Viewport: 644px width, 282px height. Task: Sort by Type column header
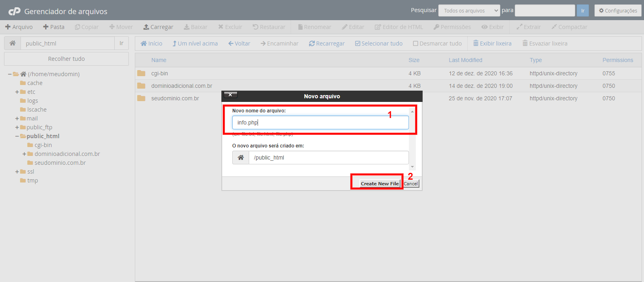pos(536,60)
